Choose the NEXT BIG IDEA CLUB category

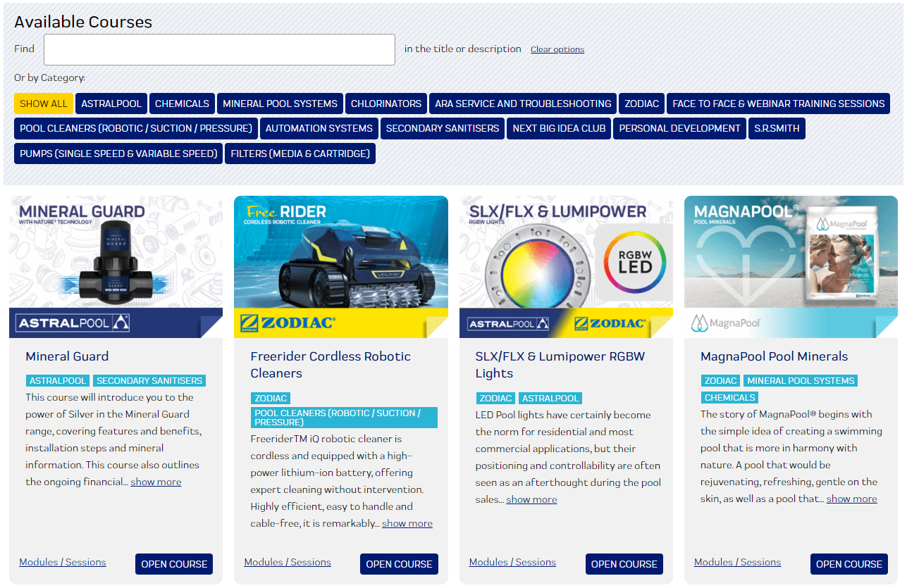[559, 128]
